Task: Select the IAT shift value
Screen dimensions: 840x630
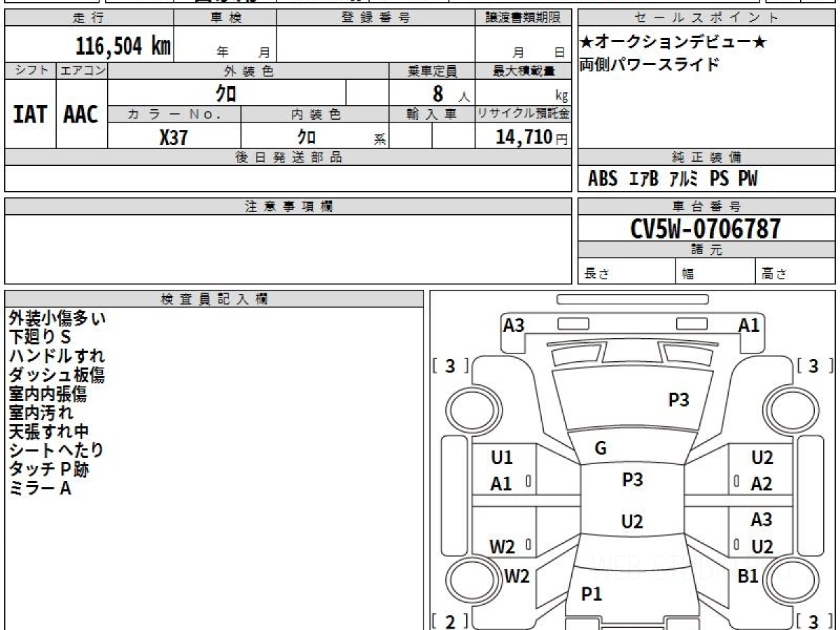Action: 30,114
